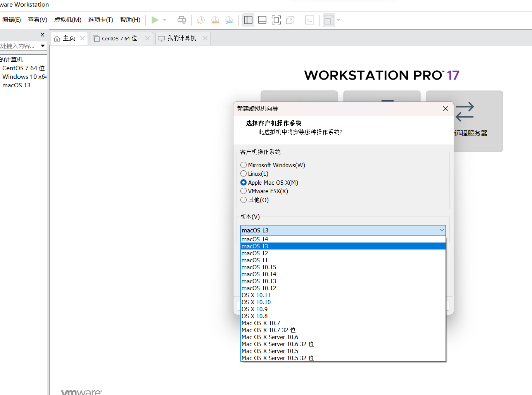Pick Mac OS X 10.7 entry
This screenshot has height=395, width=532.
click(343, 323)
